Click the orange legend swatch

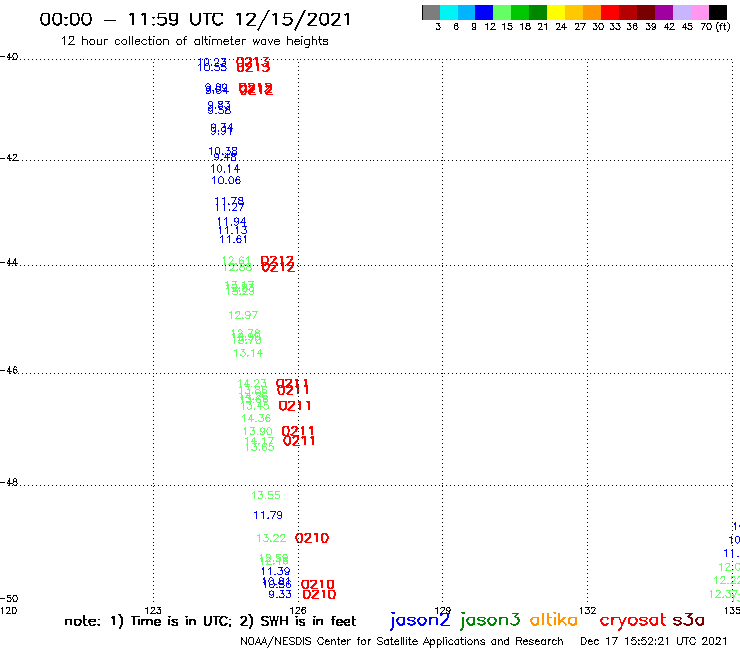[592, 12]
